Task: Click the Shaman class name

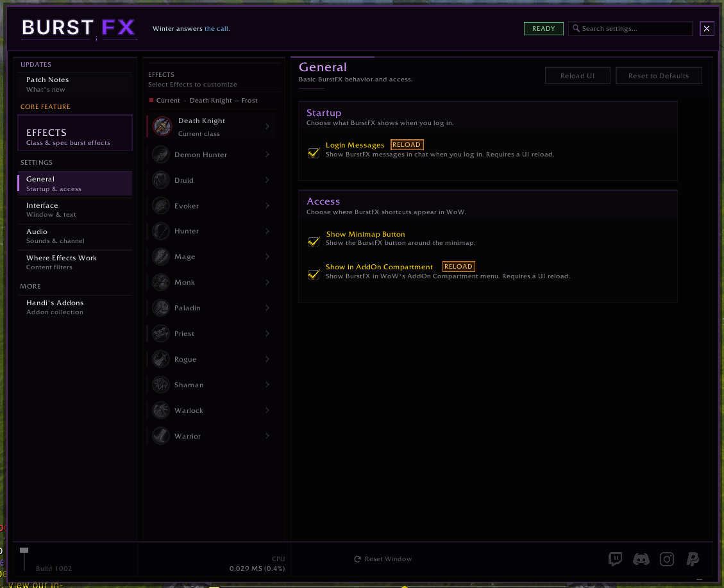Action: tap(189, 385)
